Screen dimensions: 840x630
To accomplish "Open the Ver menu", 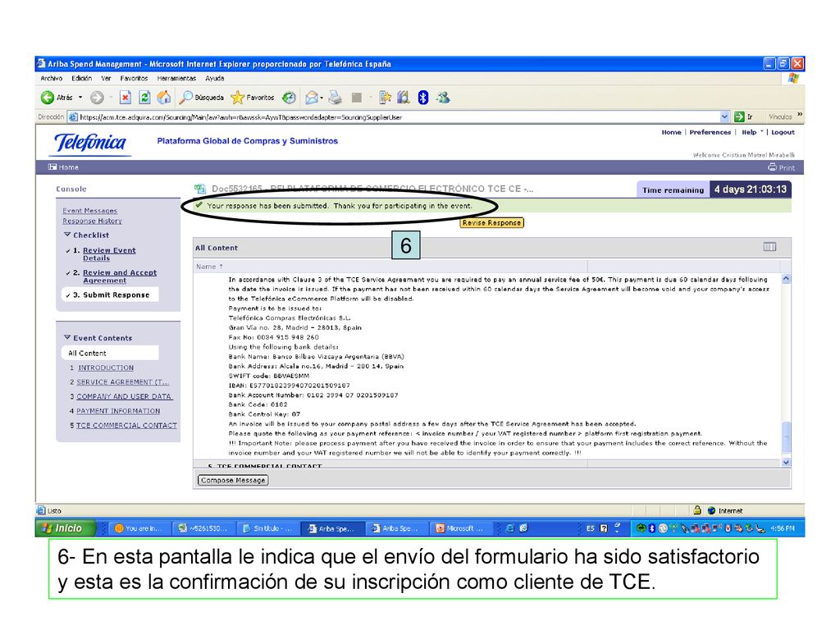I will (x=106, y=78).
